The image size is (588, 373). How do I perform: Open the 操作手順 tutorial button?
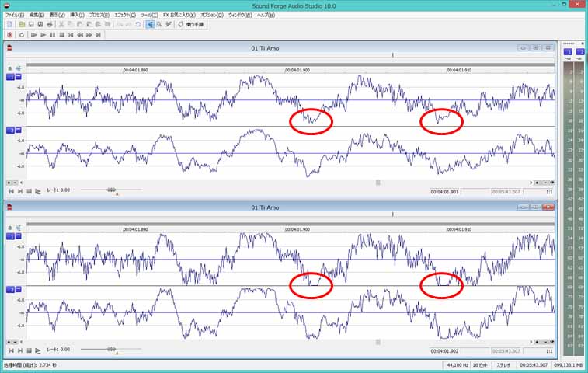coord(191,24)
